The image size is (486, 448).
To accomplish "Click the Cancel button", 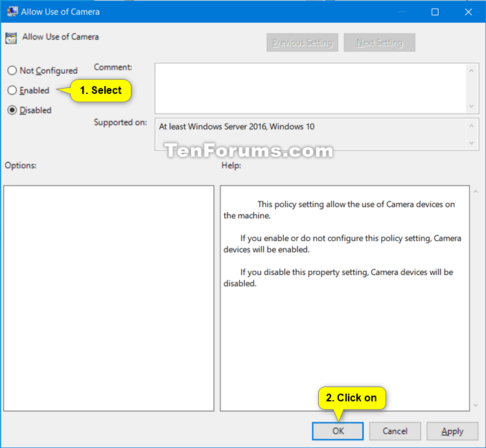I will [395, 431].
